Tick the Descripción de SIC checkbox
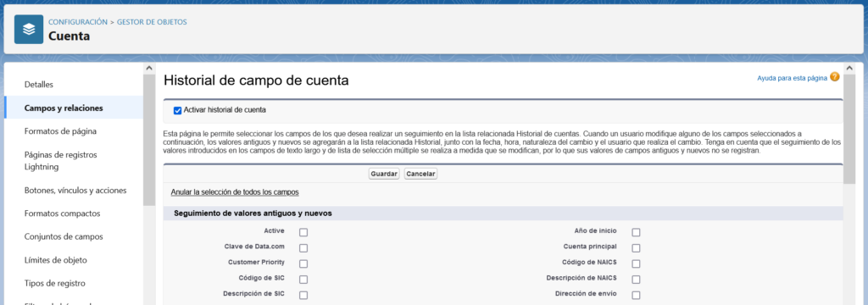Viewport: 868px width, 305px height. pos(303,295)
